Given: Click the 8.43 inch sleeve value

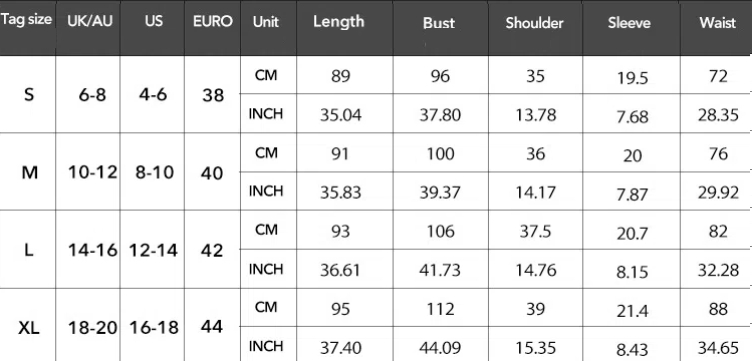Looking at the screenshot, I should click(632, 349).
